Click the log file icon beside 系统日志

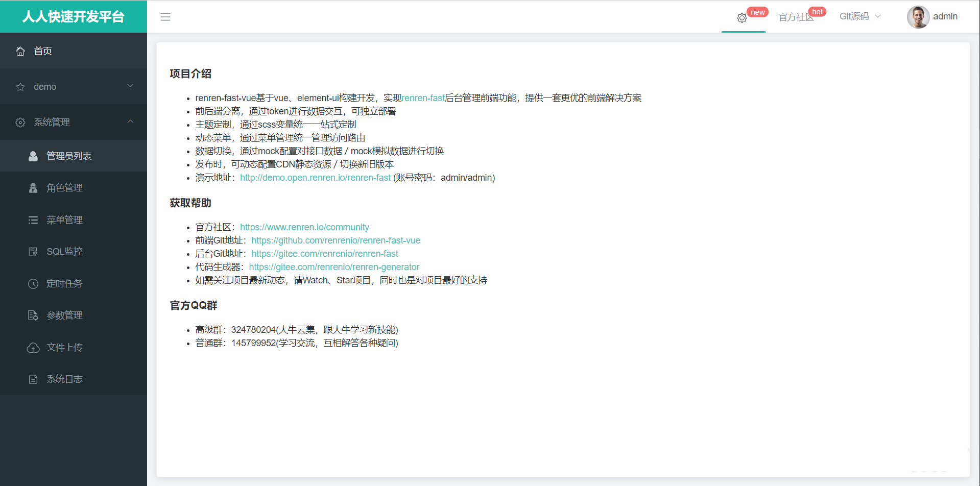pos(33,379)
